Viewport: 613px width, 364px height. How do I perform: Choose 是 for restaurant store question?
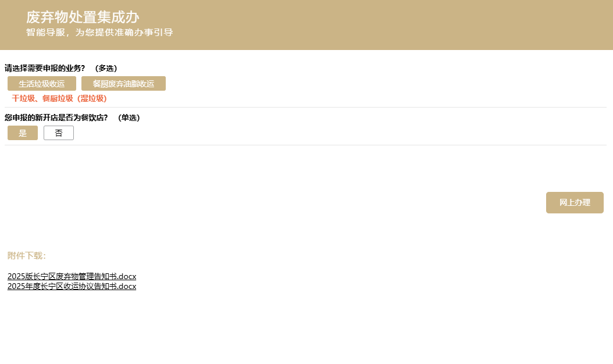tap(23, 133)
